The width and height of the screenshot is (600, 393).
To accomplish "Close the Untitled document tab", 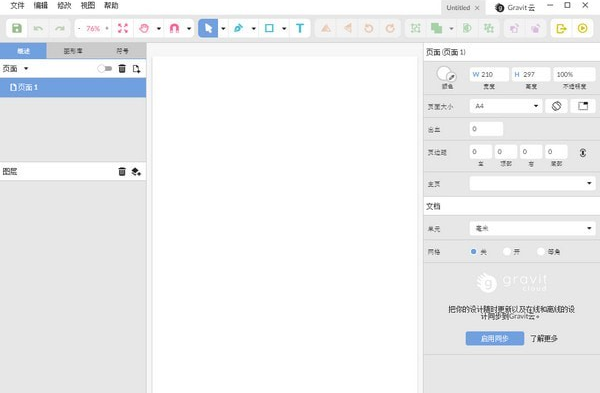I will pos(477,8).
